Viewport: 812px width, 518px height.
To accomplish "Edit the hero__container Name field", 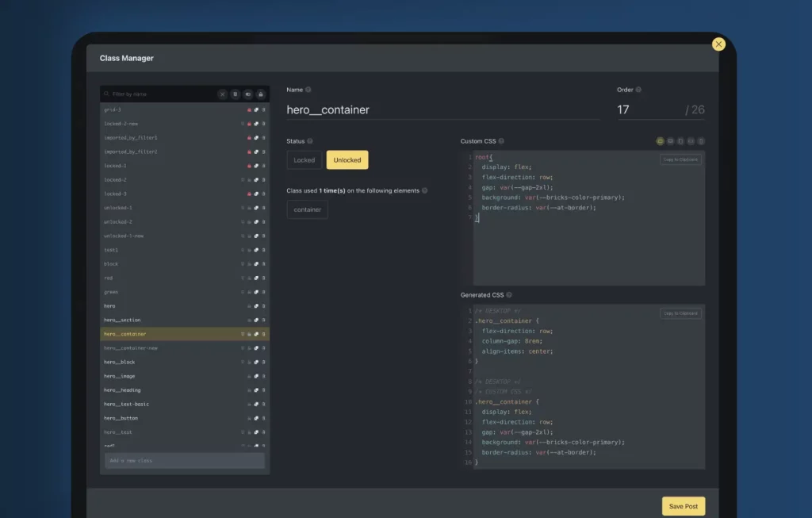I will 442,109.
